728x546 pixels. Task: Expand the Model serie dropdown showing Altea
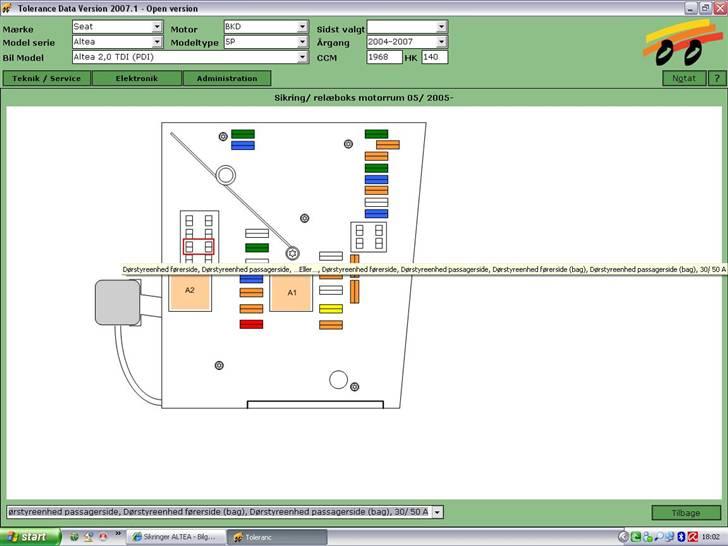[x=117, y=42]
